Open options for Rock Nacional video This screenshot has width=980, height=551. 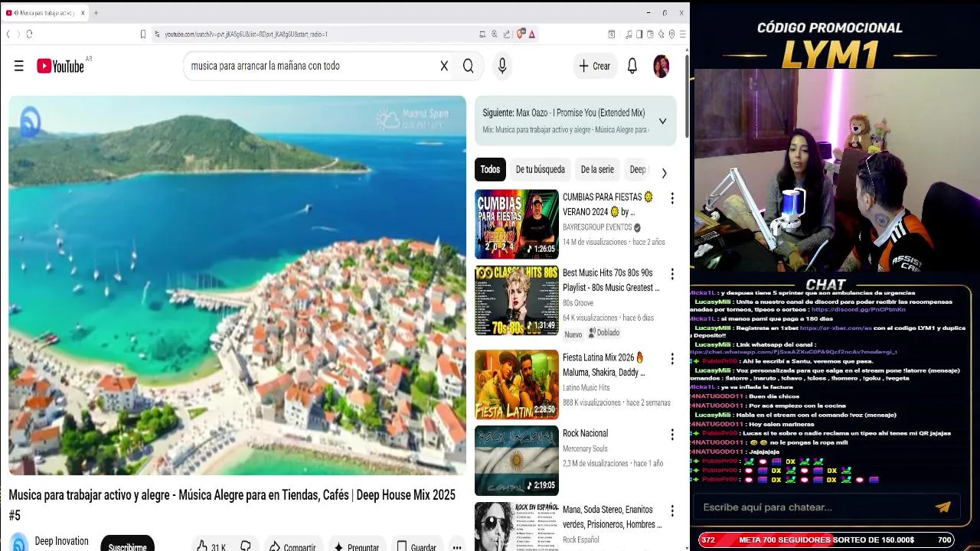click(x=672, y=434)
